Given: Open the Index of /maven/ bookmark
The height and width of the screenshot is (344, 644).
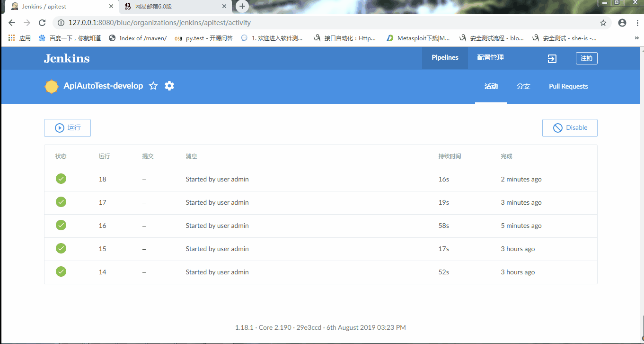Looking at the screenshot, I should [138, 38].
